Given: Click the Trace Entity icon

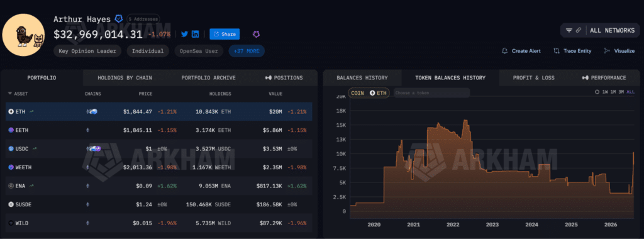Looking at the screenshot, I should tap(557, 51).
